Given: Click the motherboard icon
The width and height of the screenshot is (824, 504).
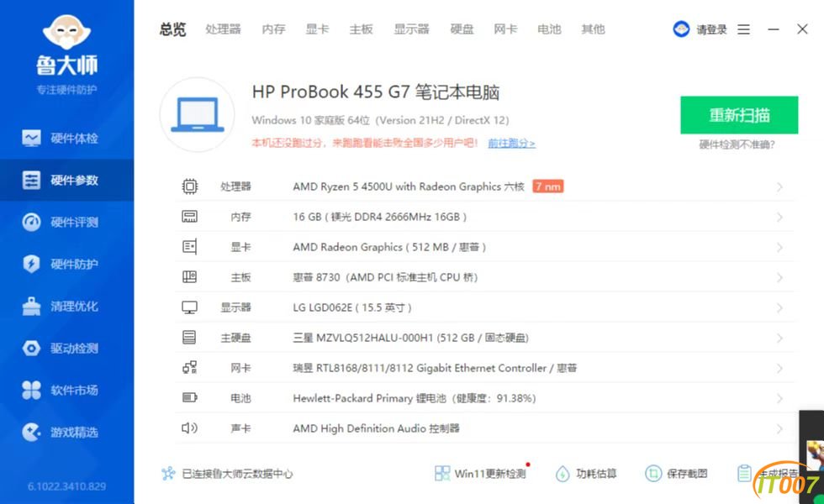Looking at the screenshot, I should [190, 276].
